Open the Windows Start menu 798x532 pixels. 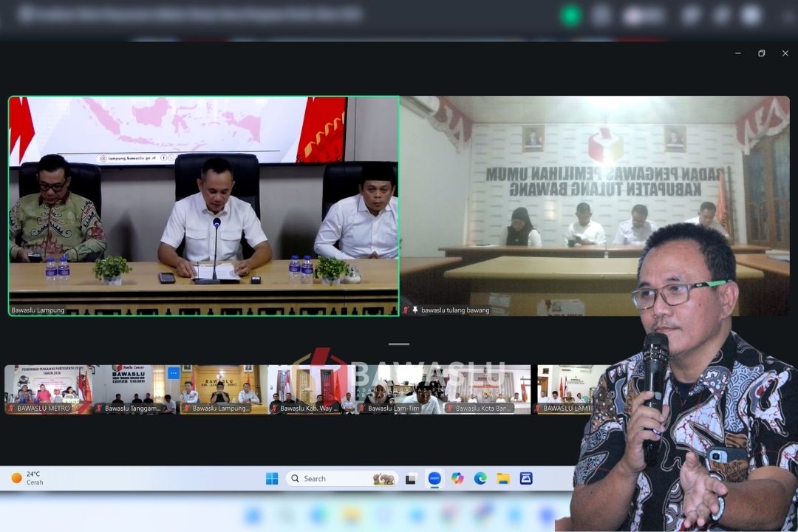pyautogui.click(x=272, y=479)
